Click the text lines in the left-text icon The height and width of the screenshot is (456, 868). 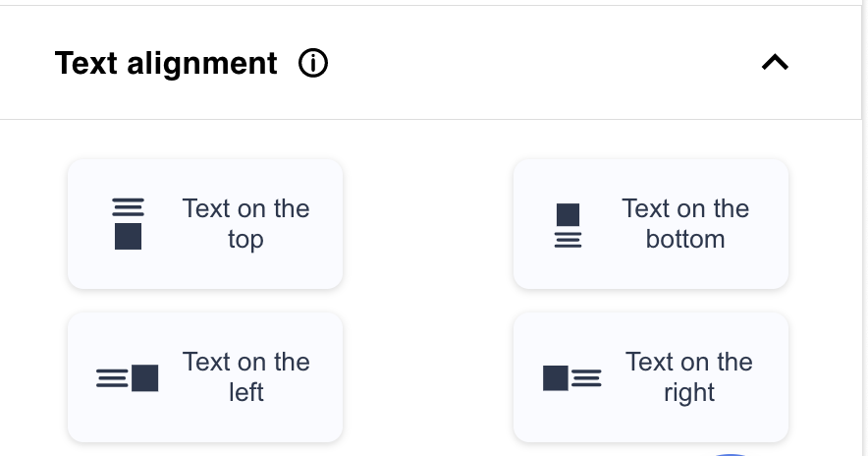click(x=111, y=378)
